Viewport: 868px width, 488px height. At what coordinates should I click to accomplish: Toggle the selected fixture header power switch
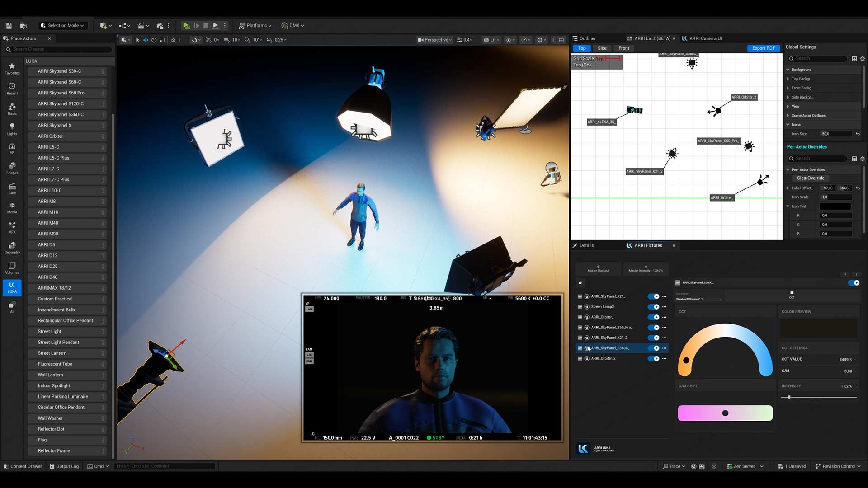[x=854, y=283]
